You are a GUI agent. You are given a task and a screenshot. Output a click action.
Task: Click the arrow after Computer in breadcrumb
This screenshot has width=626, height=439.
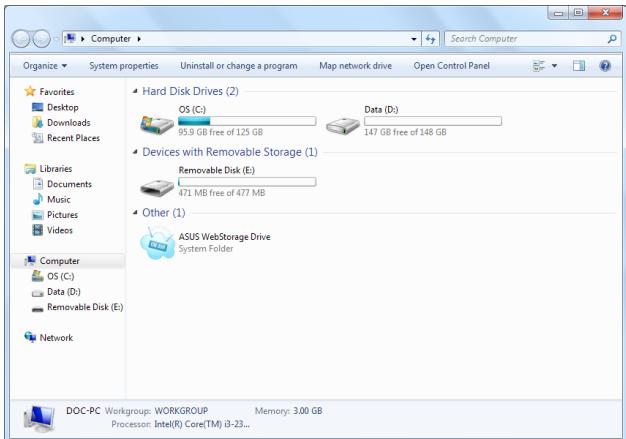(139, 39)
